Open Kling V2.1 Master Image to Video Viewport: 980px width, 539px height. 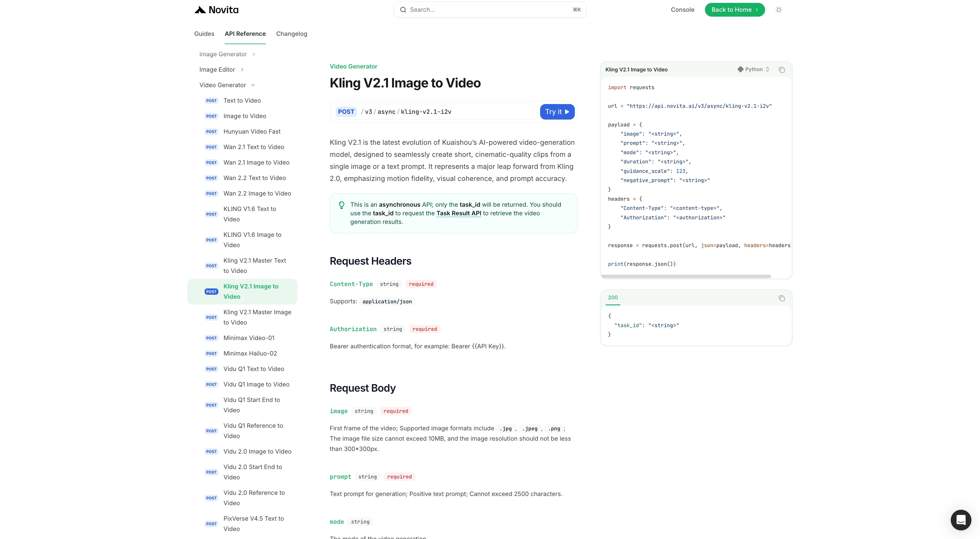point(242,317)
